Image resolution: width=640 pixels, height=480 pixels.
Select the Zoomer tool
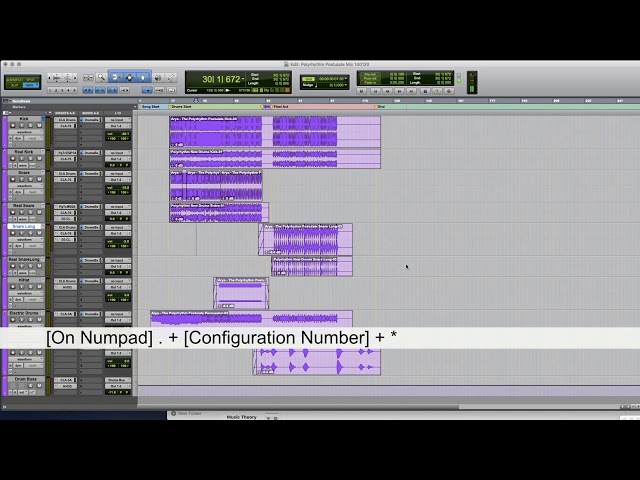pos(101,77)
